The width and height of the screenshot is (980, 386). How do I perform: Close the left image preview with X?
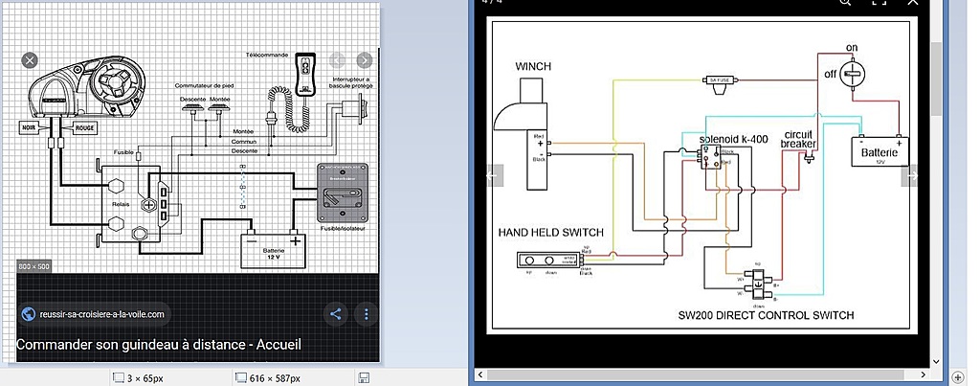coord(30,60)
